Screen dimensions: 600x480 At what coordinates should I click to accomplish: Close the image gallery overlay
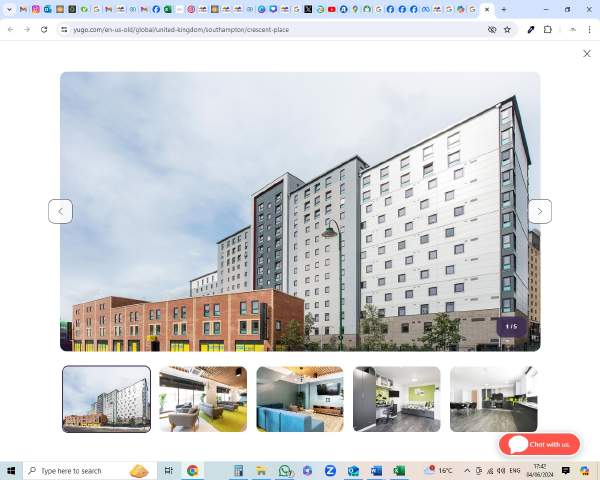click(586, 54)
